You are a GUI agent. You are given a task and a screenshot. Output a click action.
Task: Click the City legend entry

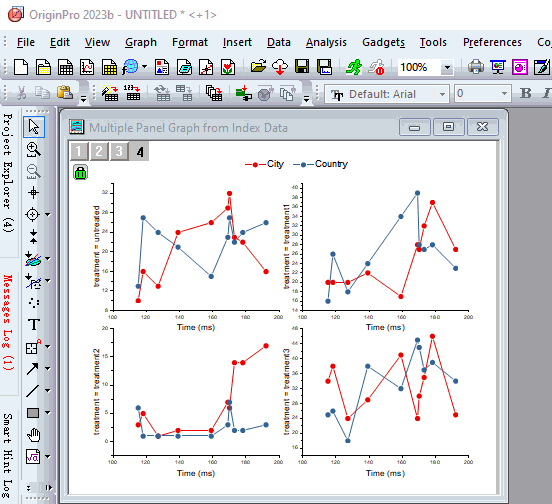click(264, 164)
